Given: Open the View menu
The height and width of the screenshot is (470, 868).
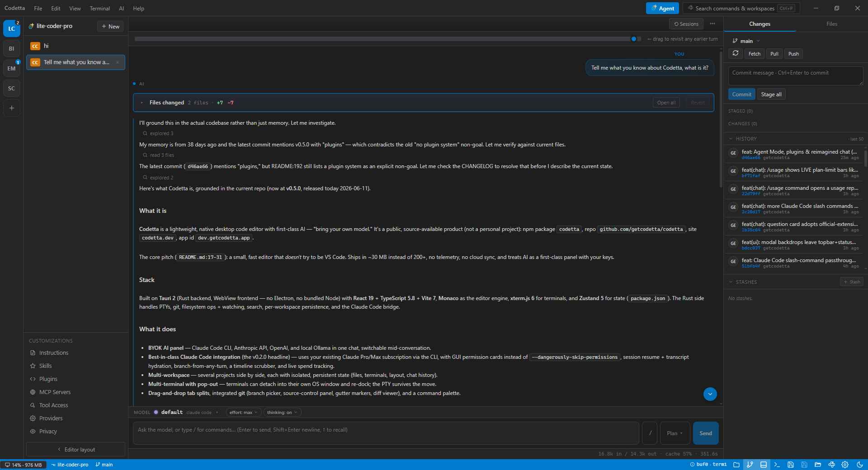Looking at the screenshot, I should tap(75, 8).
